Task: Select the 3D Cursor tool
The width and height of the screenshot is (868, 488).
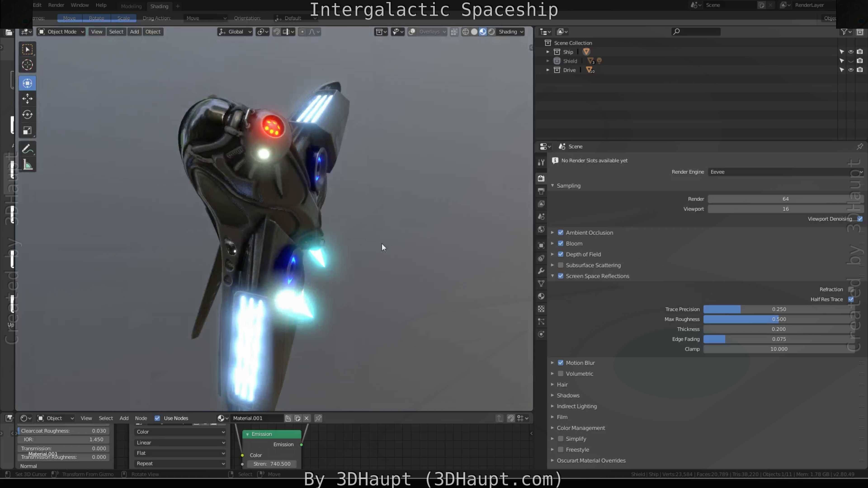Action: 27,65
